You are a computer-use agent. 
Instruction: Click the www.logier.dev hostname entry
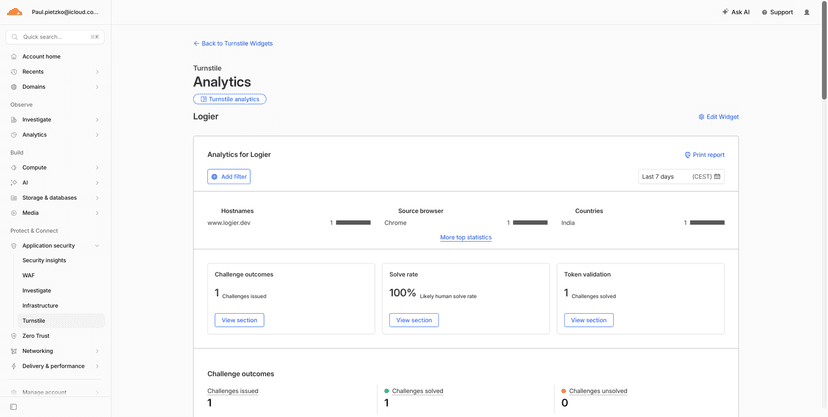point(229,223)
